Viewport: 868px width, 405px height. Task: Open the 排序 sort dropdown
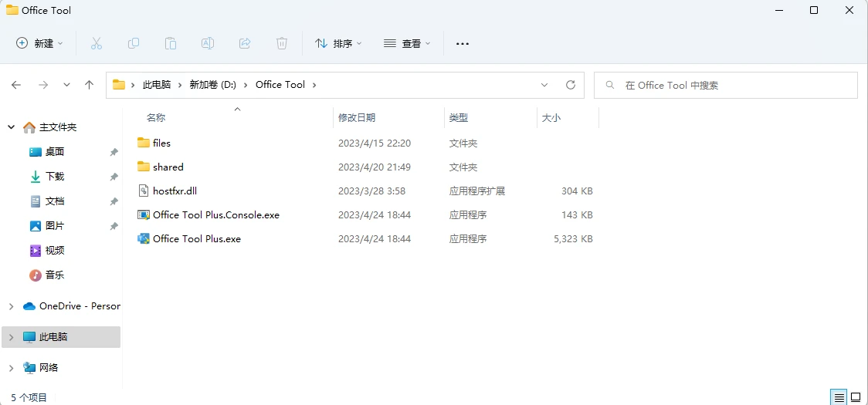338,43
